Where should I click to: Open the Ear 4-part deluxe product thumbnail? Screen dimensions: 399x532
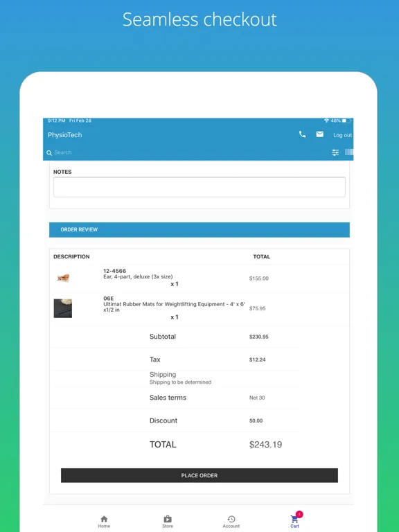pyautogui.click(x=63, y=278)
